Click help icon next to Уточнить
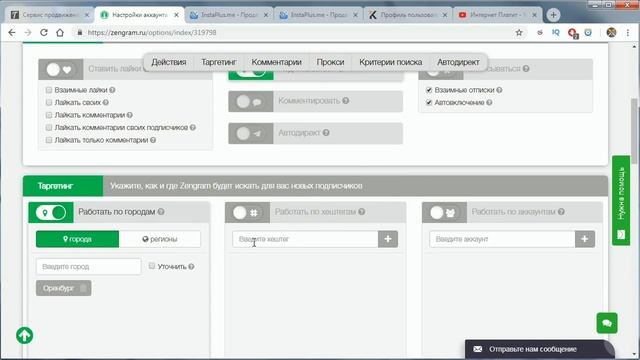This screenshot has width=640, height=360. (191, 267)
